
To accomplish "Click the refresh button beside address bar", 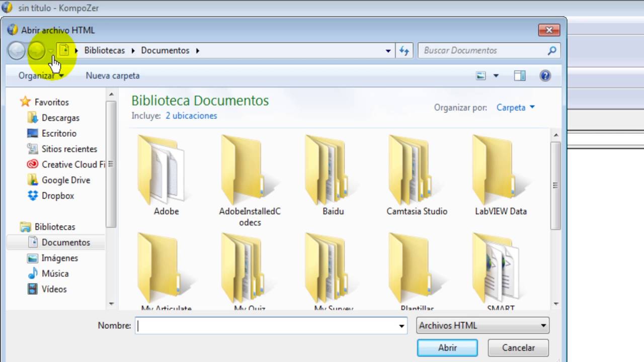I will [x=404, y=51].
